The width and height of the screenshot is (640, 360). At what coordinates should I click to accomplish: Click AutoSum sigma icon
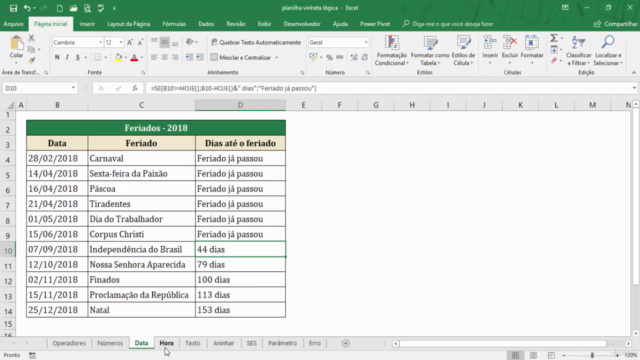coord(554,38)
